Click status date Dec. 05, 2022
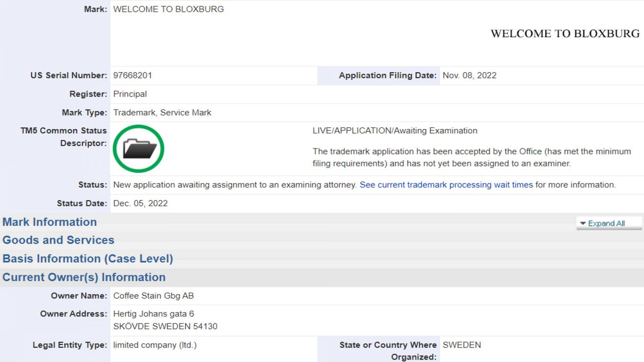The width and height of the screenshot is (644, 362). pyautogui.click(x=140, y=203)
